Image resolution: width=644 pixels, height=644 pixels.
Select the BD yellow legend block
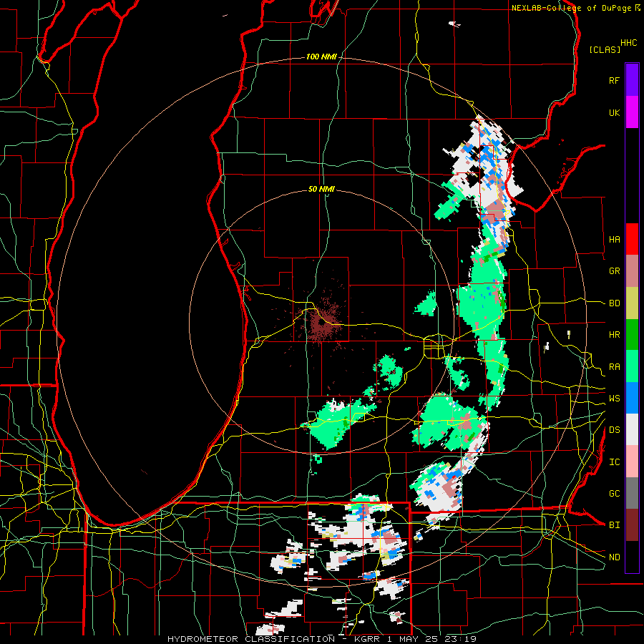632,303
